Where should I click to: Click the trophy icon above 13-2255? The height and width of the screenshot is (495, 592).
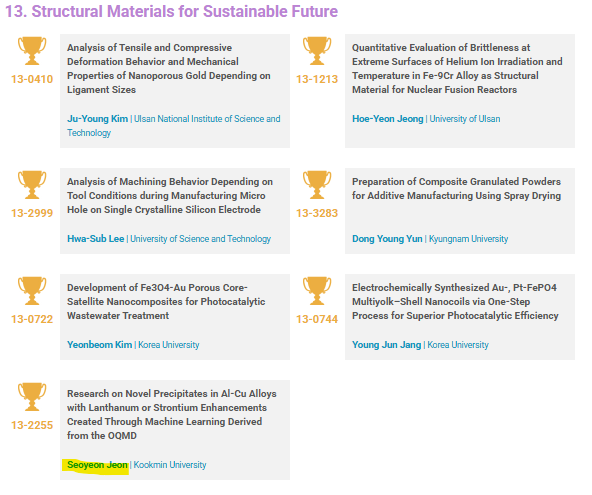tap(32, 397)
